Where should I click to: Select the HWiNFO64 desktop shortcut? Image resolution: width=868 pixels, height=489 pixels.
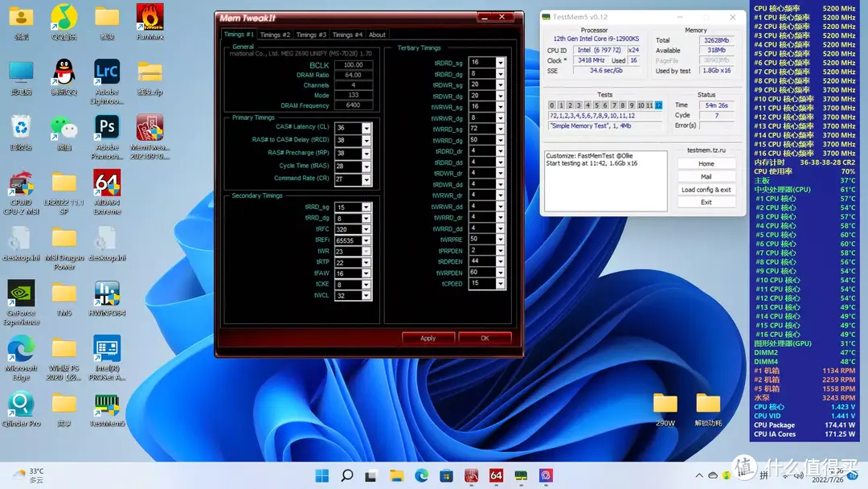107,299
